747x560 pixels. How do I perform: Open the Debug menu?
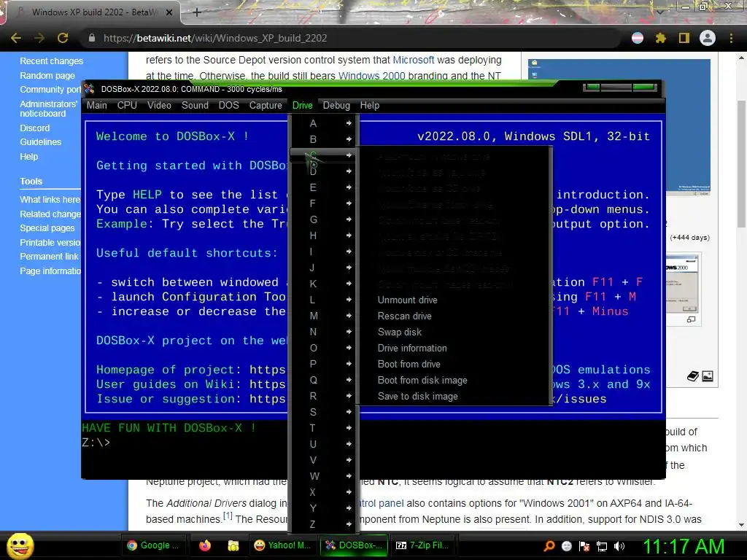coord(336,105)
